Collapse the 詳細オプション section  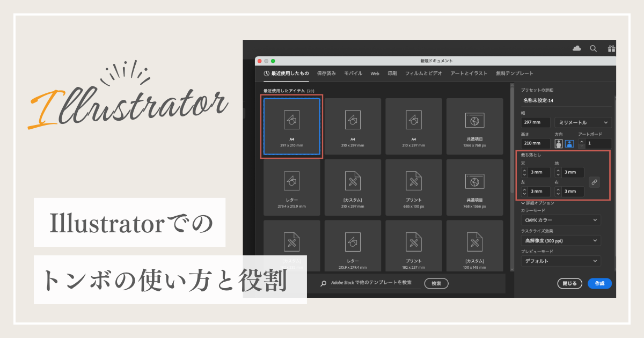click(x=537, y=203)
